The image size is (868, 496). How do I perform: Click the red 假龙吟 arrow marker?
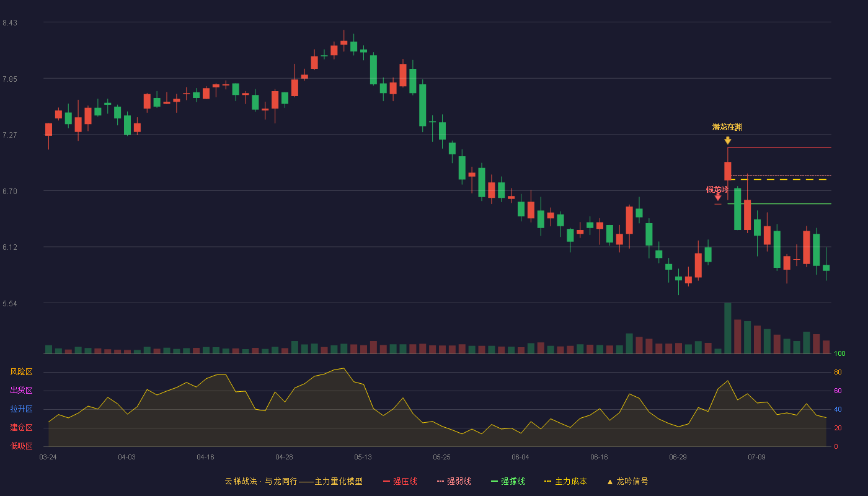click(717, 197)
